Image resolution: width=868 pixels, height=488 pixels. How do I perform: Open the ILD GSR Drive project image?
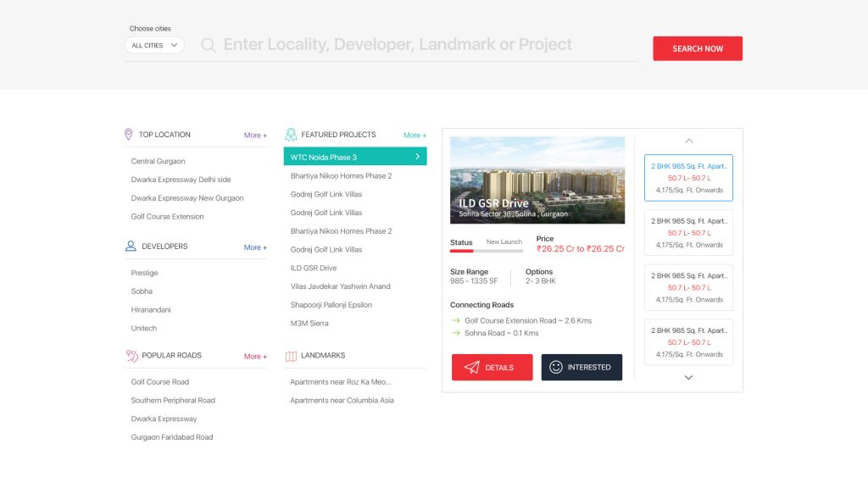click(537, 180)
